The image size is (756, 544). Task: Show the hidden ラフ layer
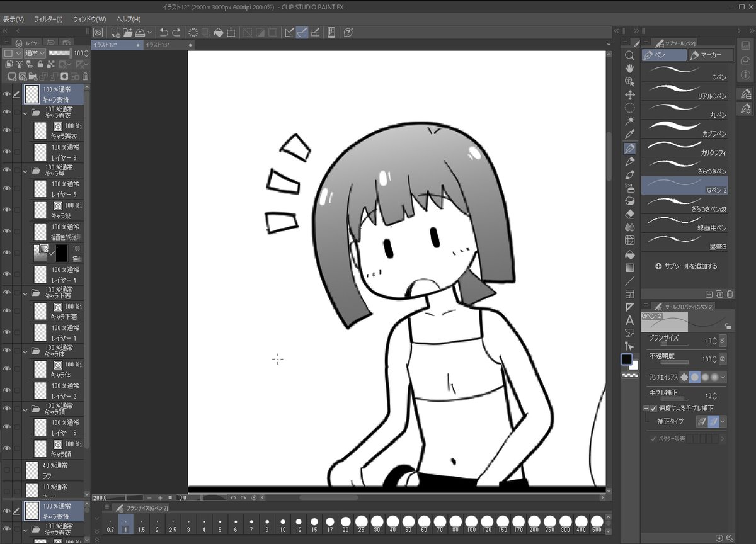click(x=7, y=470)
